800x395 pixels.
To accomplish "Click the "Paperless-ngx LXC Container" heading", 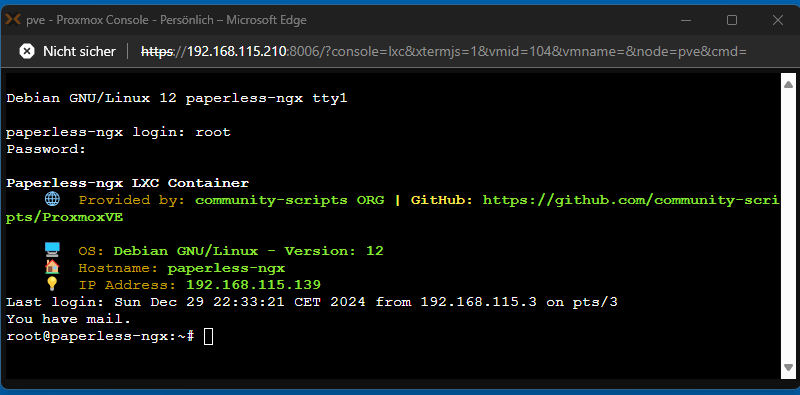I will click(x=128, y=183).
